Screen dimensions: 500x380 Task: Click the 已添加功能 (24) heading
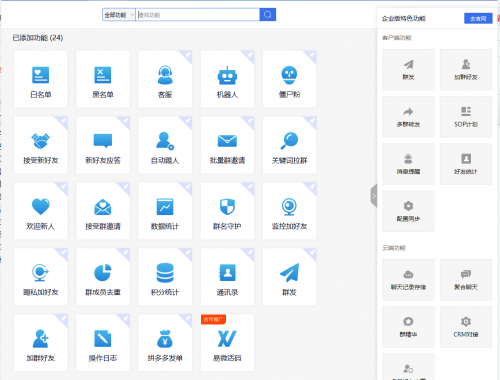click(x=38, y=38)
